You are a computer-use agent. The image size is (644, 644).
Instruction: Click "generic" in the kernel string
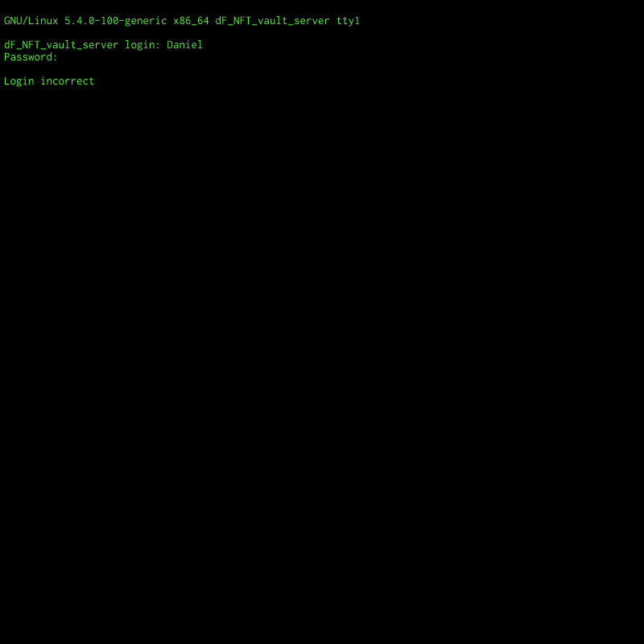(x=146, y=21)
